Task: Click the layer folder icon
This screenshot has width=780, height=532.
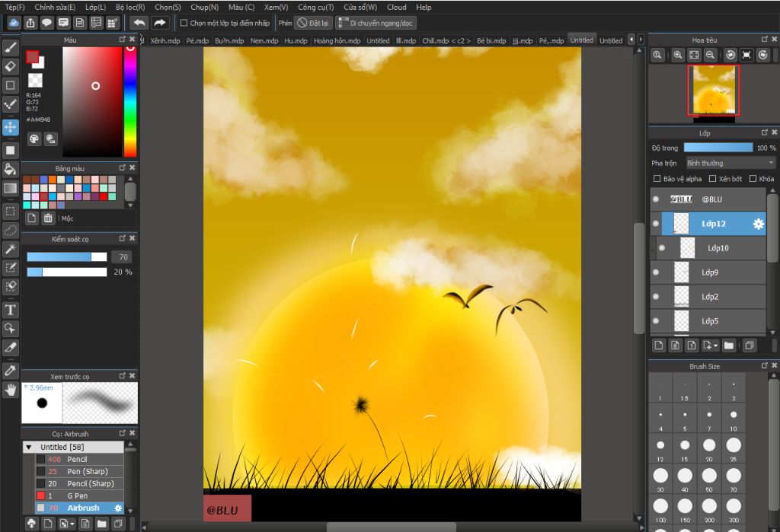Action: coord(729,345)
